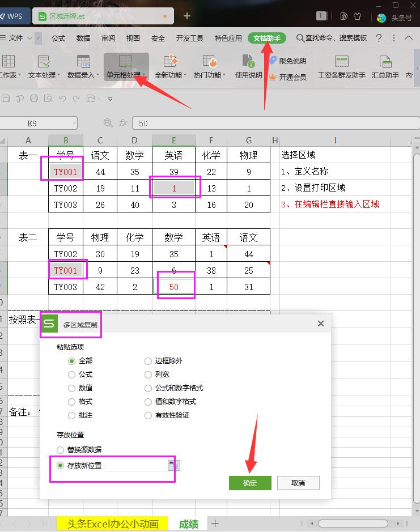Image resolution: width=420 pixels, height=532 pixels.
Task: Open the 使用说明 usage guide icon
Action: point(248,67)
